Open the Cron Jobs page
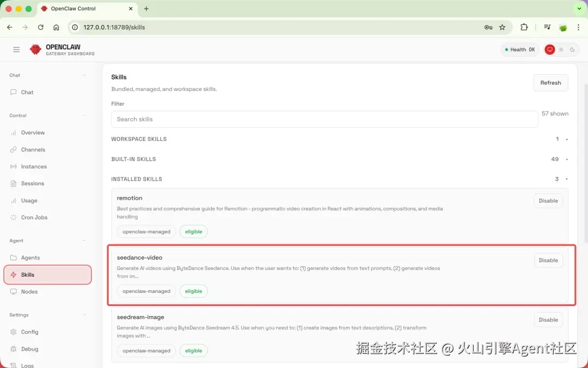The image size is (588, 368). tap(47, 218)
